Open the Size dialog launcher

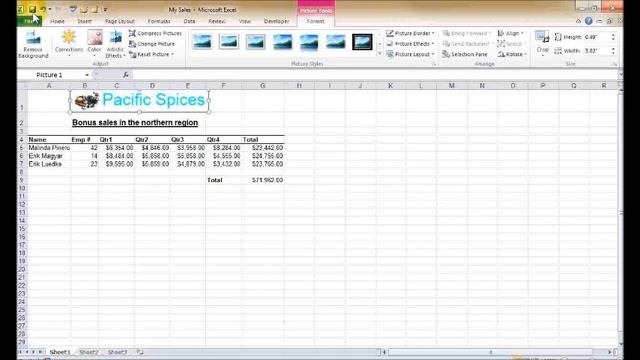coord(615,64)
